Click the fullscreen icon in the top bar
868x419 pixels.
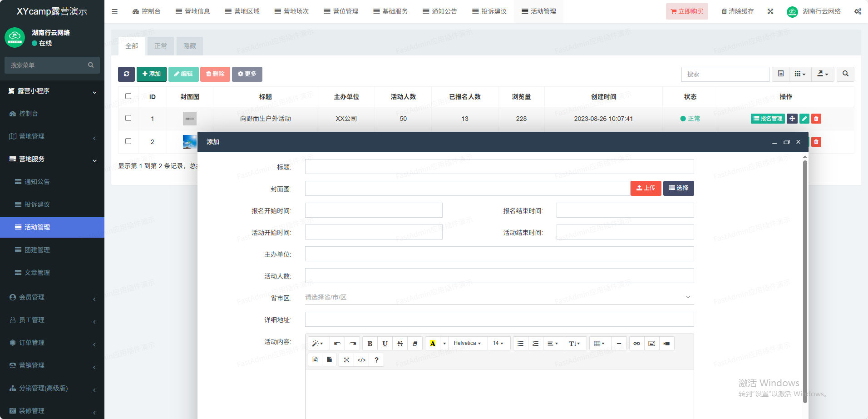tap(770, 11)
